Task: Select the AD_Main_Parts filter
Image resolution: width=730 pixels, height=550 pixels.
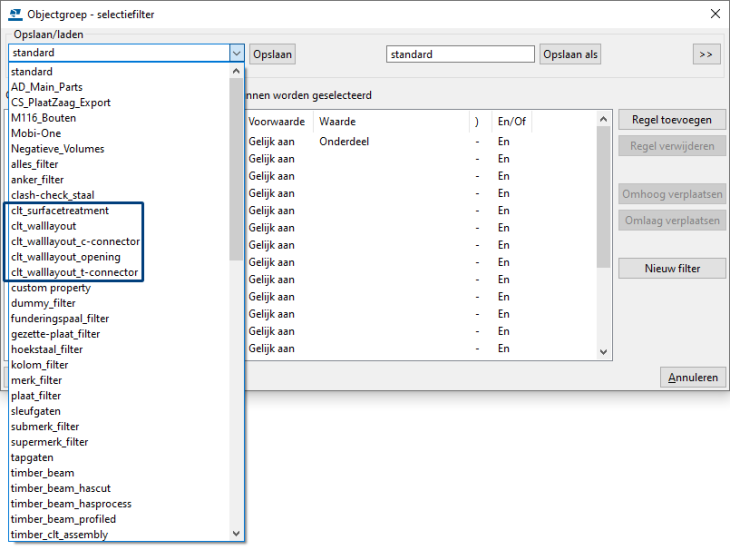Action: [x=46, y=87]
